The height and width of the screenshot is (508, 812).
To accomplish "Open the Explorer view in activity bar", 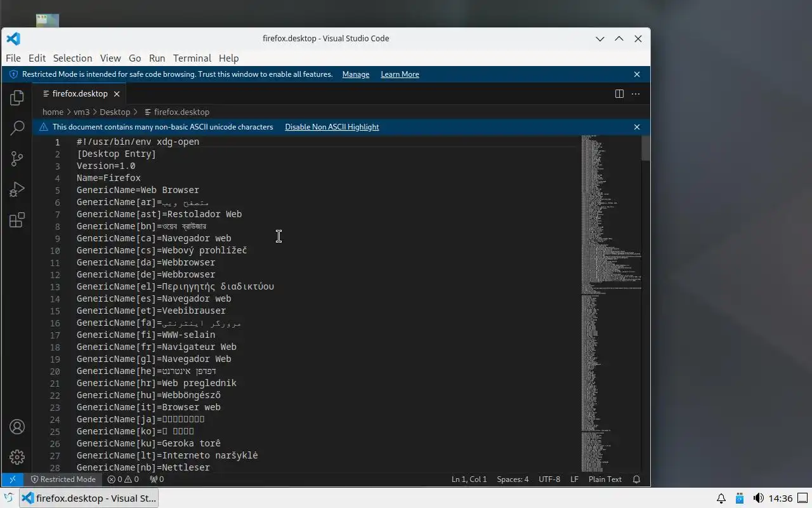I will point(17,98).
